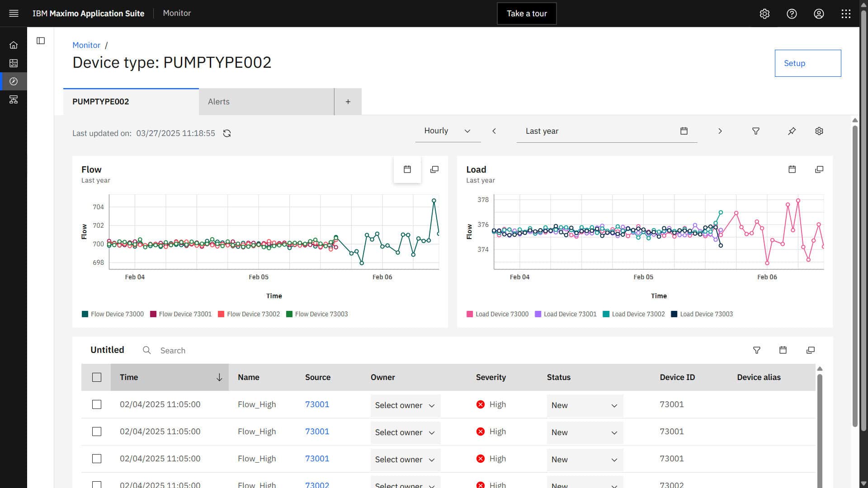
Task: Open the dashboard filter icon
Action: click(755, 131)
